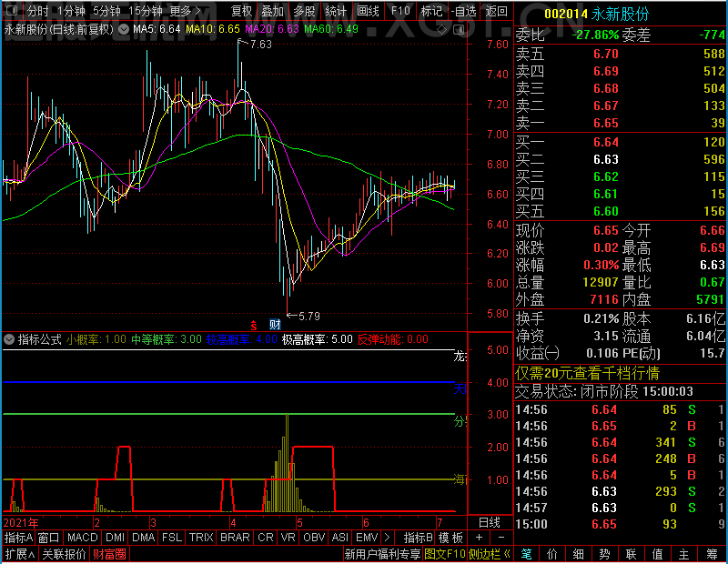Open the 复权 adjustment menu
The height and width of the screenshot is (564, 728).
pos(241,11)
